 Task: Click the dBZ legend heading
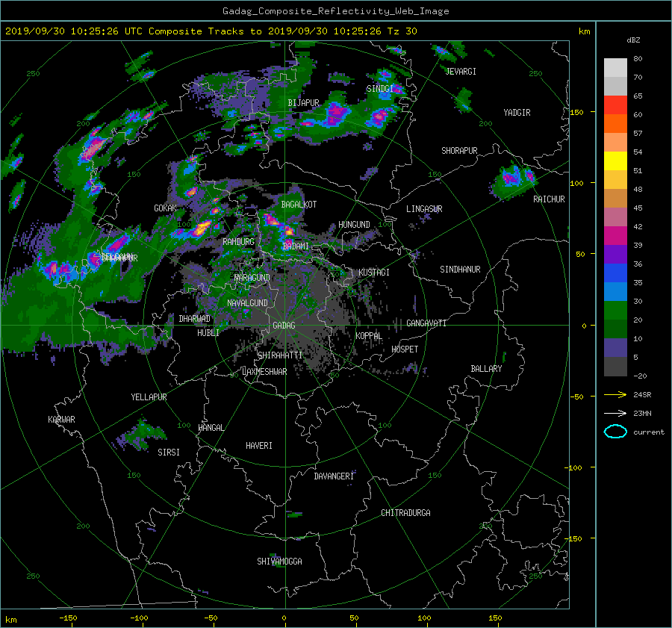point(633,40)
